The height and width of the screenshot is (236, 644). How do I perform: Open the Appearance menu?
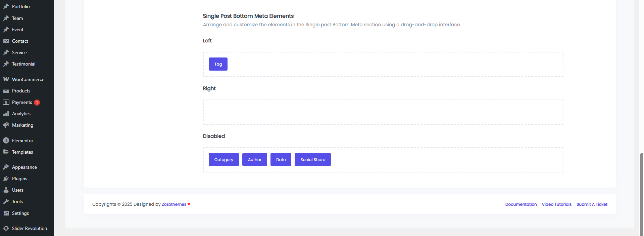(x=24, y=167)
